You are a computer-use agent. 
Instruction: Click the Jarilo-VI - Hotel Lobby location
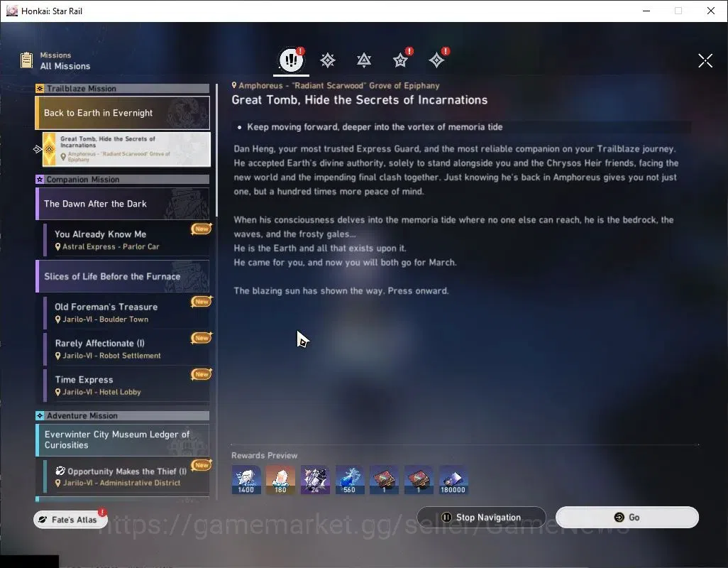[101, 392]
